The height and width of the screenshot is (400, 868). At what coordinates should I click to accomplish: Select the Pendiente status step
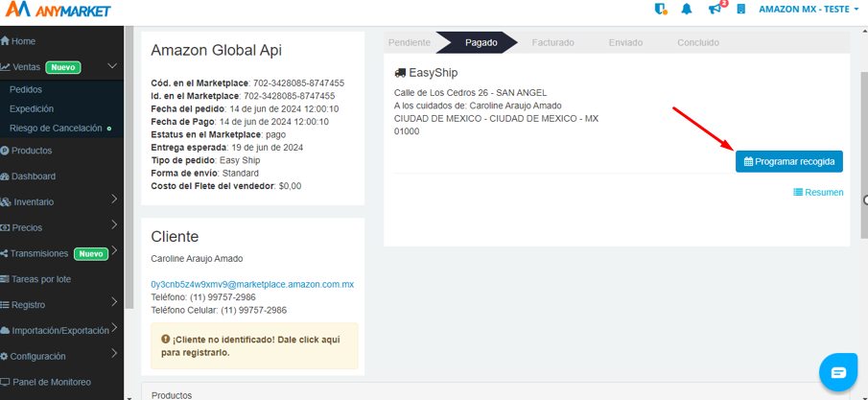(x=410, y=42)
